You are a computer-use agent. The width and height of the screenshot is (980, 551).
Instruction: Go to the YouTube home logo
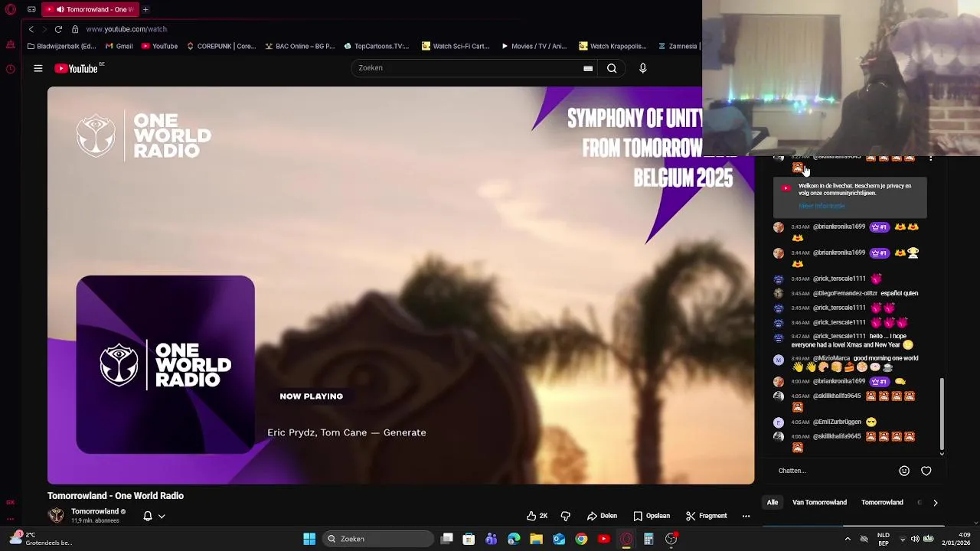(77, 68)
